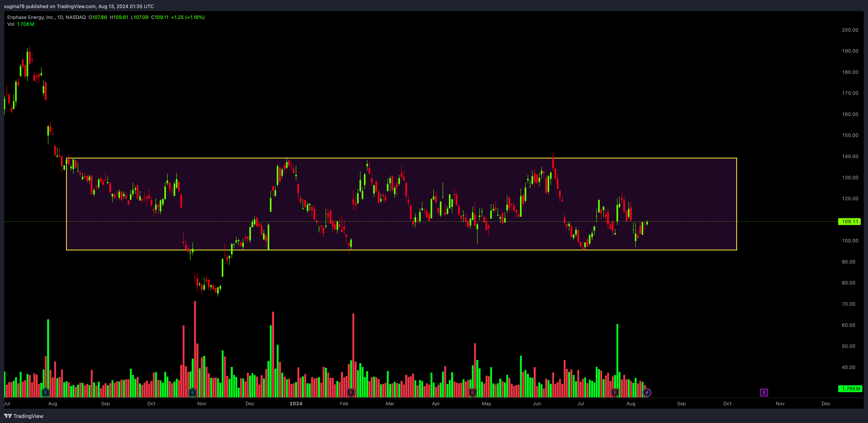
Task: Click the Mar time axis label
Action: pyautogui.click(x=390, y=403)
